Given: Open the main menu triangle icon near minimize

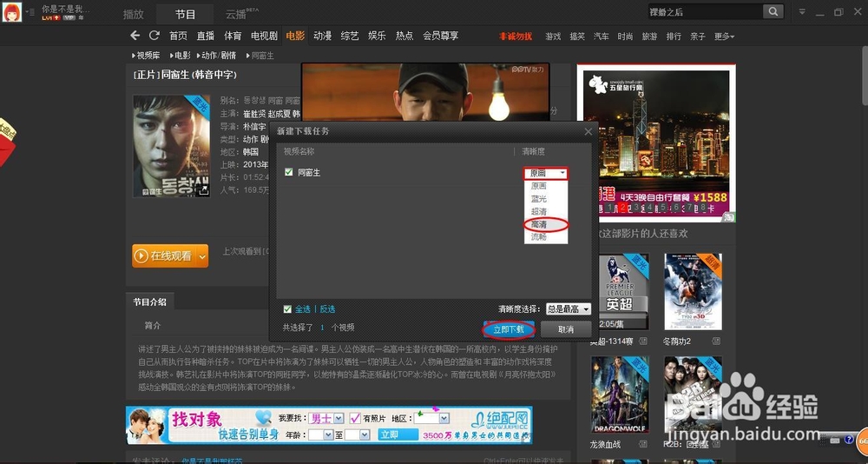Looking at the screenshot, I should pyautogui.click(x=802, y=11).
